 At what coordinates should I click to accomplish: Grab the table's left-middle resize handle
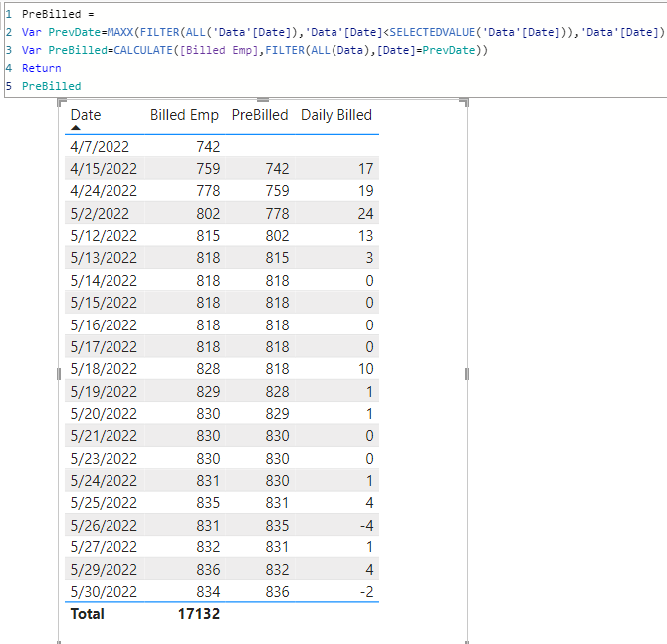tap(59, 374)
